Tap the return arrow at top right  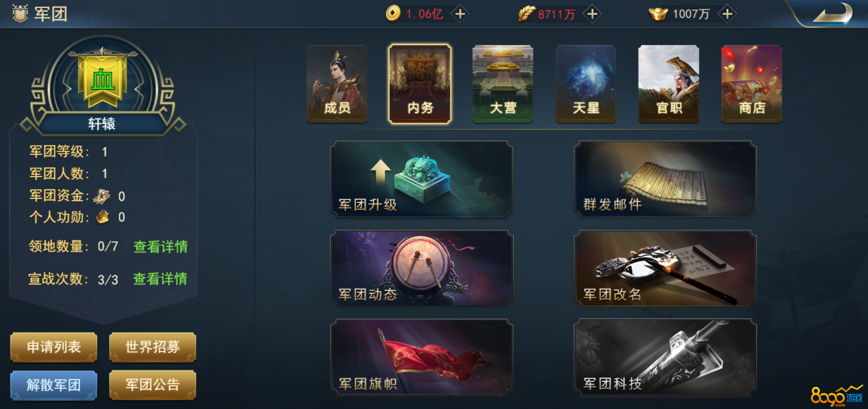pyautogui.click(x=833, y=14)
